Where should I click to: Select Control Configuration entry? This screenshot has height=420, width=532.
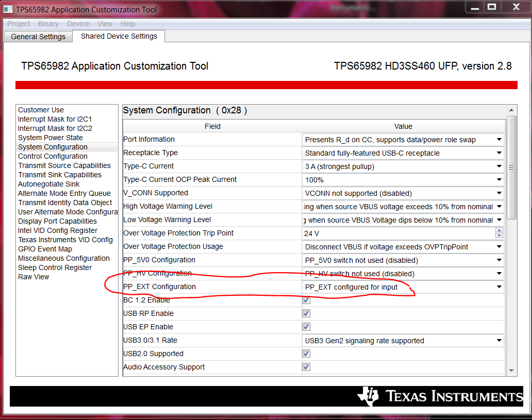(x=53, y=156)
